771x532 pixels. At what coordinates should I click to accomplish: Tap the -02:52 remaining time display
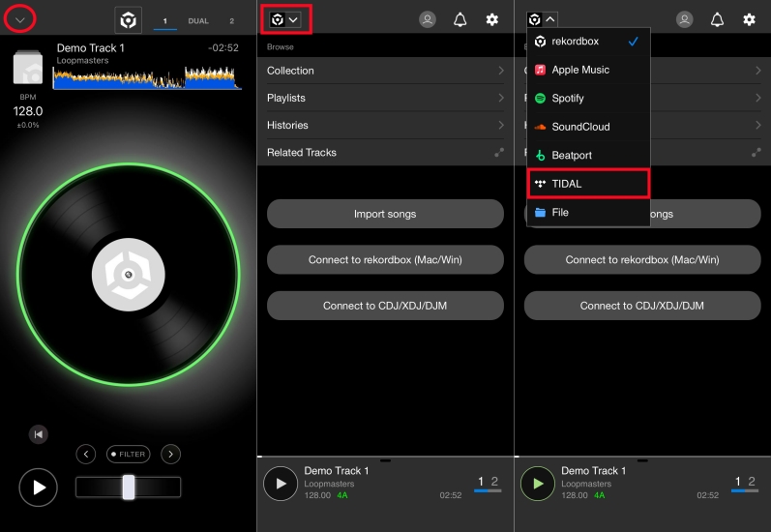tap(223, 47)
